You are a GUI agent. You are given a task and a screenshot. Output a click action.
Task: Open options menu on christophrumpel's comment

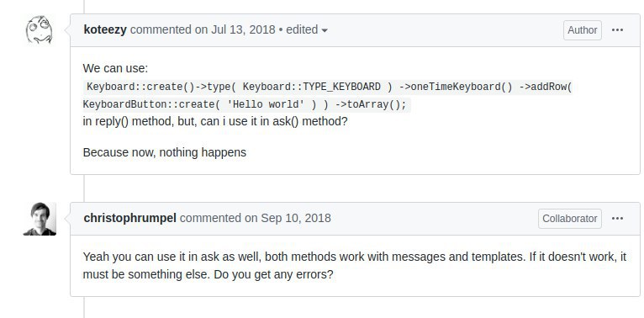(617, 219)
